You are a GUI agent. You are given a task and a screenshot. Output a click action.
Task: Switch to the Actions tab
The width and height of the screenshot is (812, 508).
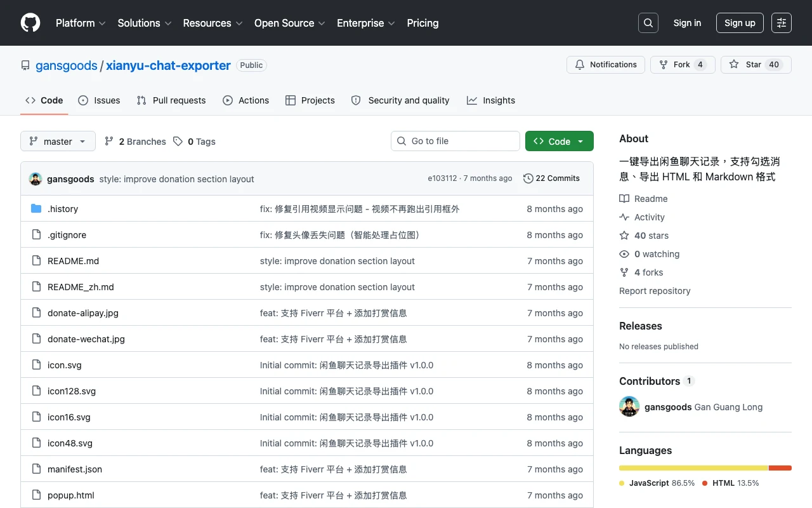point(246,100)
